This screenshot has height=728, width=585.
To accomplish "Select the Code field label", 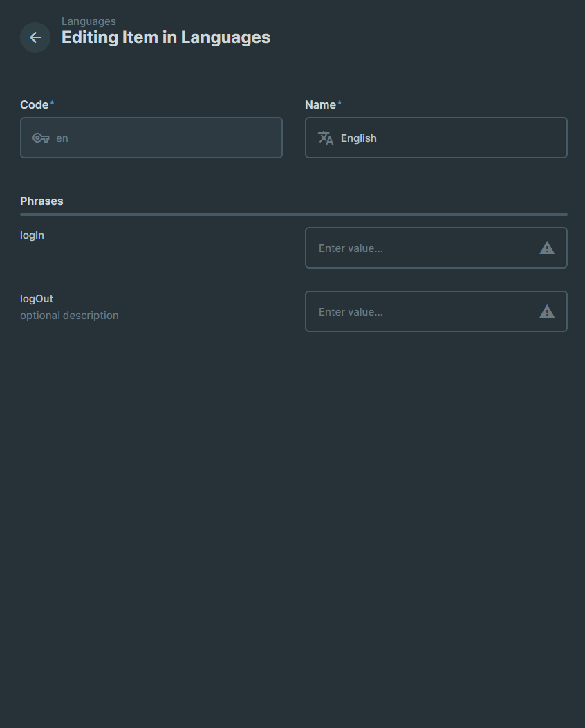I will [x=35, y=105].
